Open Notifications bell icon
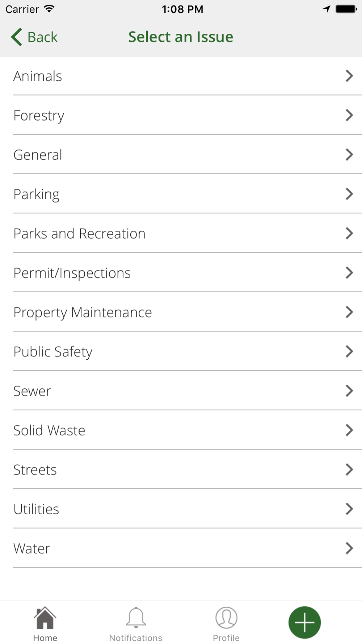 point(136,617)
